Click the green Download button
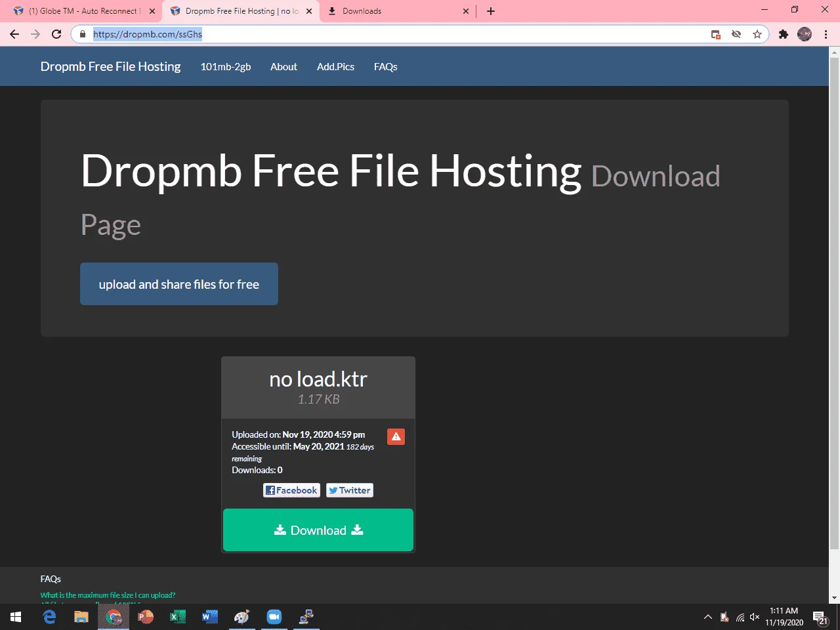 pyautogui.click(x=318, y=530)
